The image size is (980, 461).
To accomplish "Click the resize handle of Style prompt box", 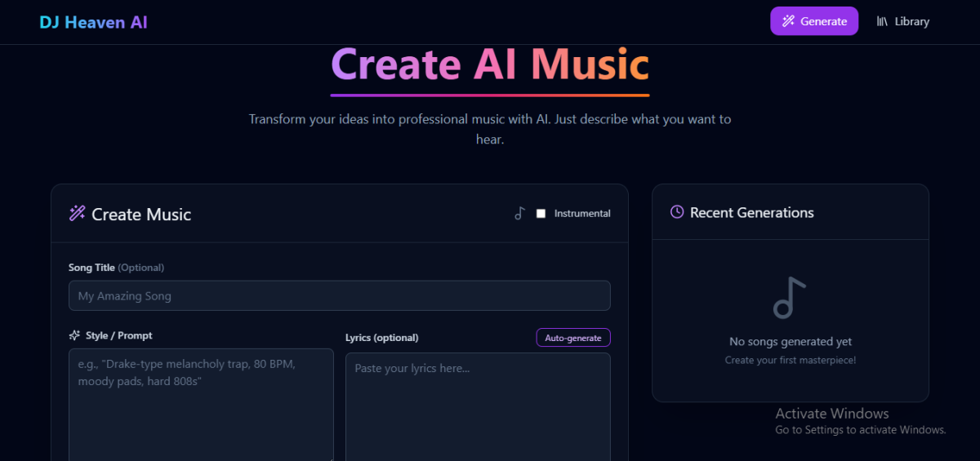I will [x=330, y=458].
